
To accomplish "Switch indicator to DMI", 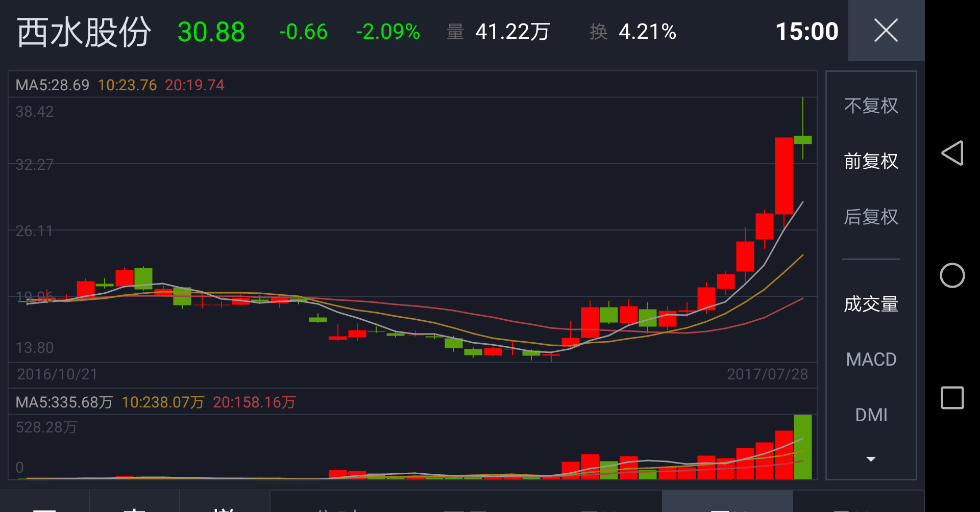I will click(871, 415).
